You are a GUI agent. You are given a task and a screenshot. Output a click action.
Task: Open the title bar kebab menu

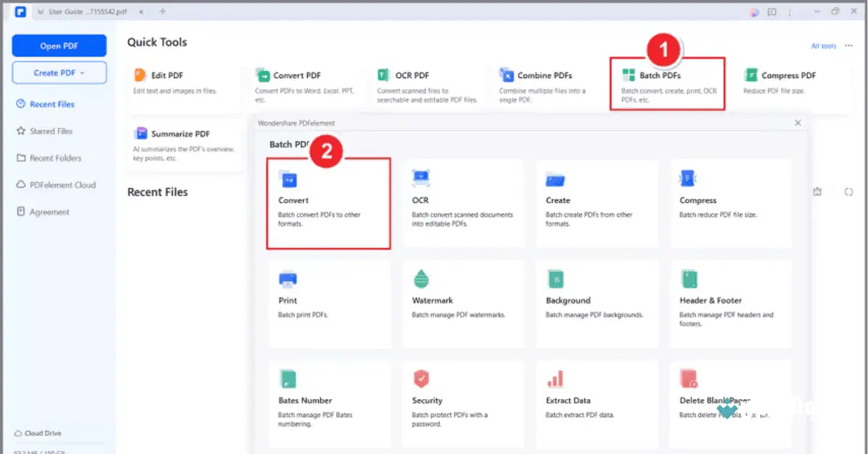(x=790, y=12)
